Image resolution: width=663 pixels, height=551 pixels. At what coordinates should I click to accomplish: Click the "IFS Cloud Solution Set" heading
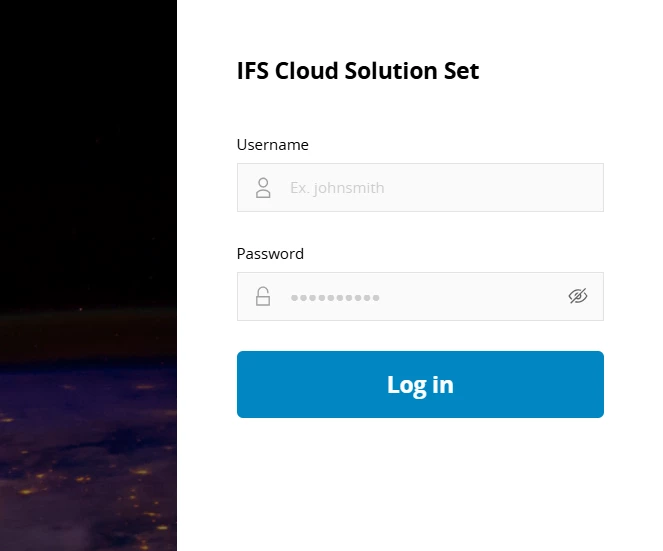(358, 72)
